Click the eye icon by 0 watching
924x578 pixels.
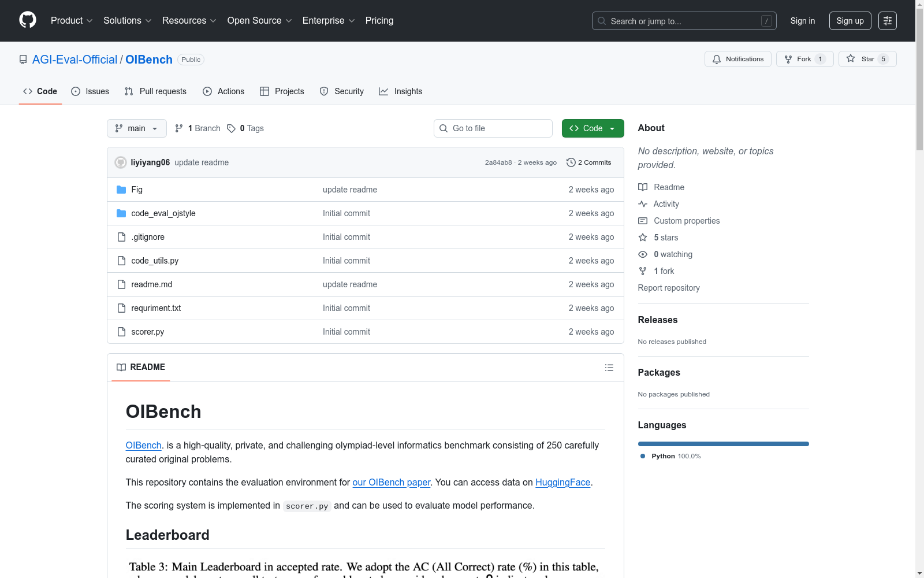[643, 254]
